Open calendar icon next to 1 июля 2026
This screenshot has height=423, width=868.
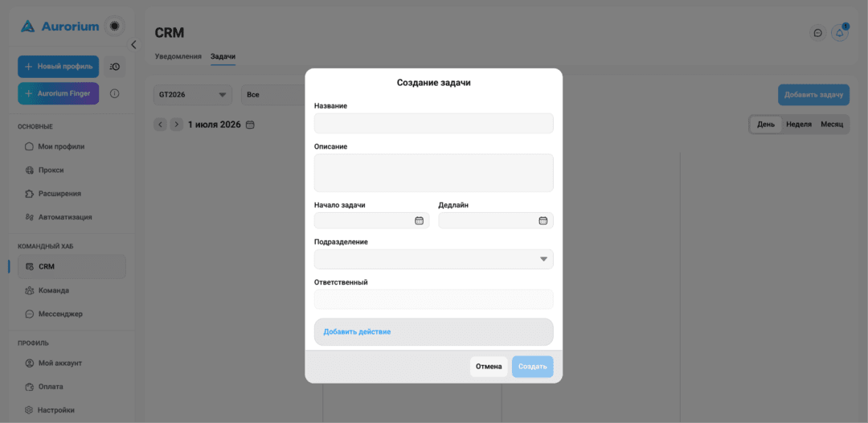pyautogui.click(x=250, y=125)
